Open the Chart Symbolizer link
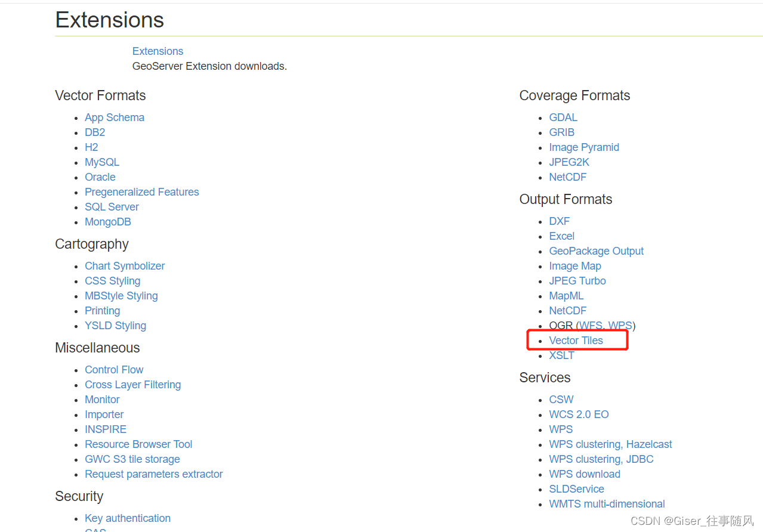Viewport: 763px width, 532px height. (x=125, y=266)
